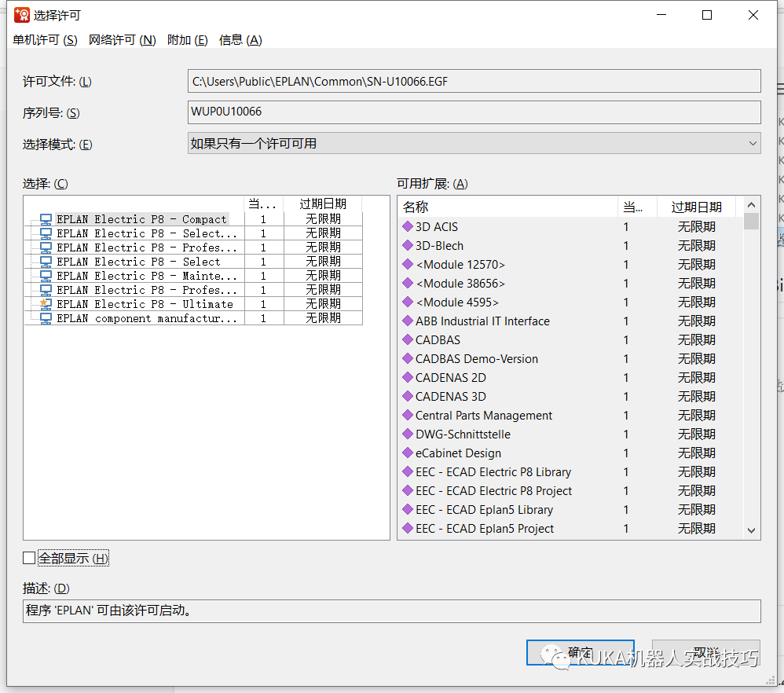The image size is (784, 693).
Task: Click the diamond icon beside <Module 4595>
Action: [408, 302]
